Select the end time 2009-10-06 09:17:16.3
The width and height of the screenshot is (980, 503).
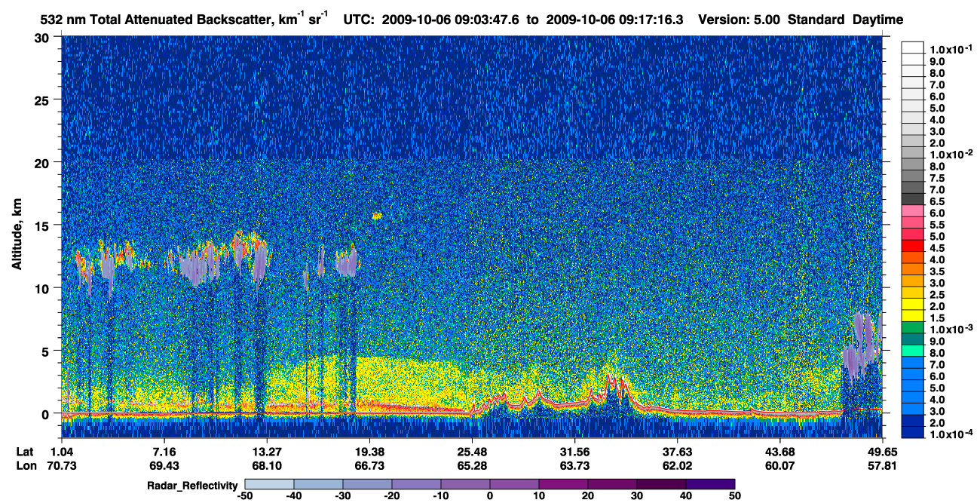(x=616, y=20)
